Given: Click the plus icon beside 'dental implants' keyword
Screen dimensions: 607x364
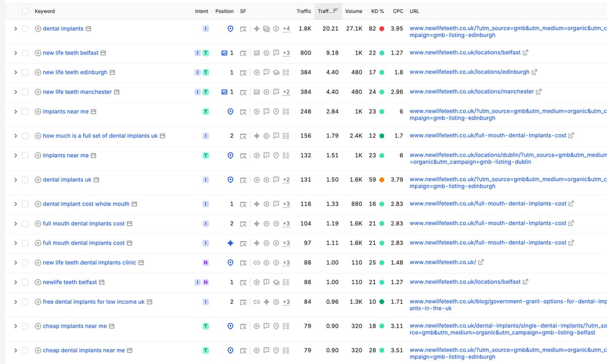Looking at the screenshot, I should point(38,29).
